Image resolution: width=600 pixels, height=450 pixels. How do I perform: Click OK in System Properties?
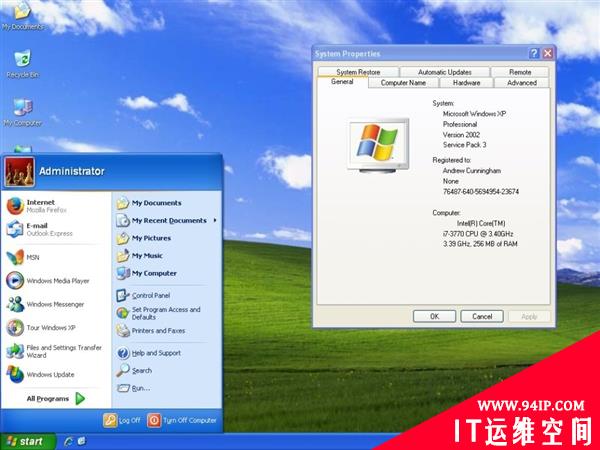434,316
